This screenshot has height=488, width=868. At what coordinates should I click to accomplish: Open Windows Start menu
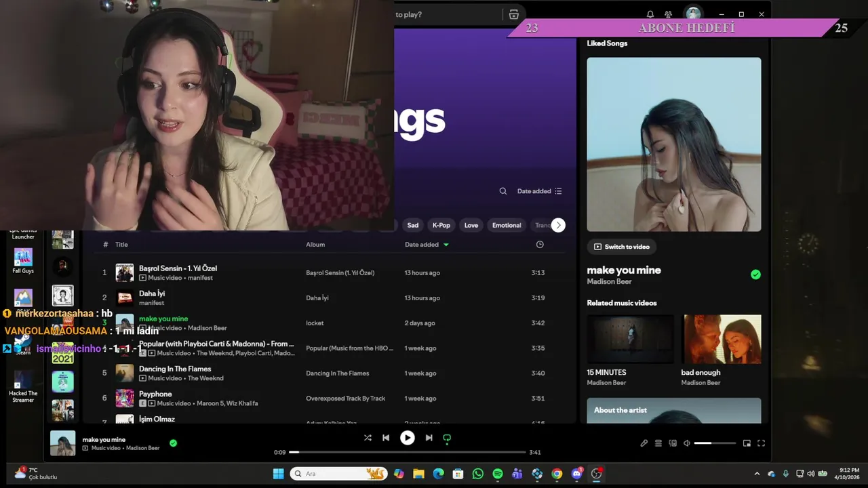point(278,474)
